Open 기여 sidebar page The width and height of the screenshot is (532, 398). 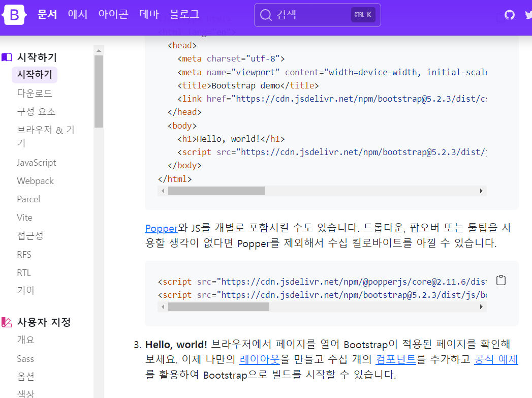[25, 290]
